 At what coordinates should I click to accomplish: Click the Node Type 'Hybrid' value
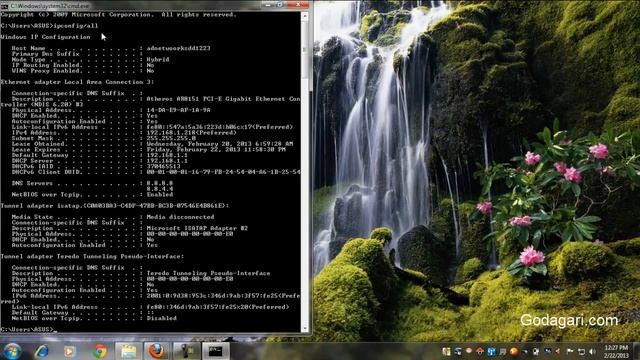(158, 60)
